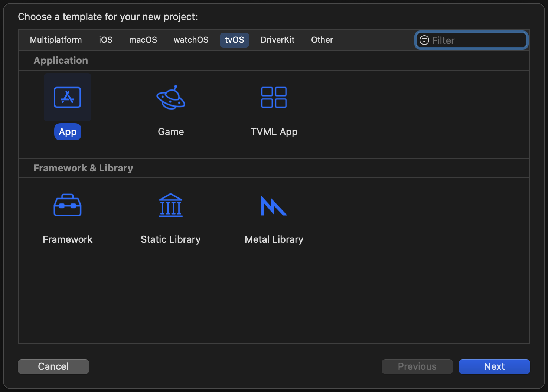Viewport: 548px width, 392px height.
Task: Select the tvOS tab
Action: click(235, 40)
